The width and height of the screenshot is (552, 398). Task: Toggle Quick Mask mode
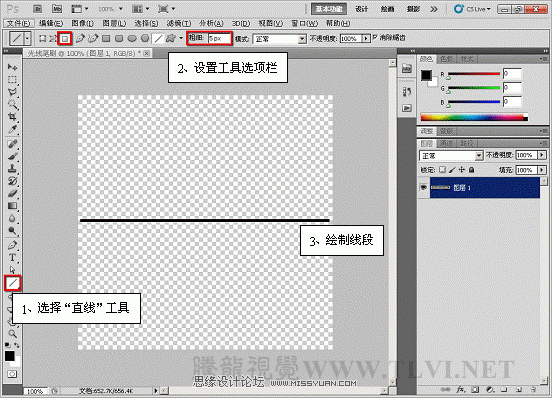12,374
